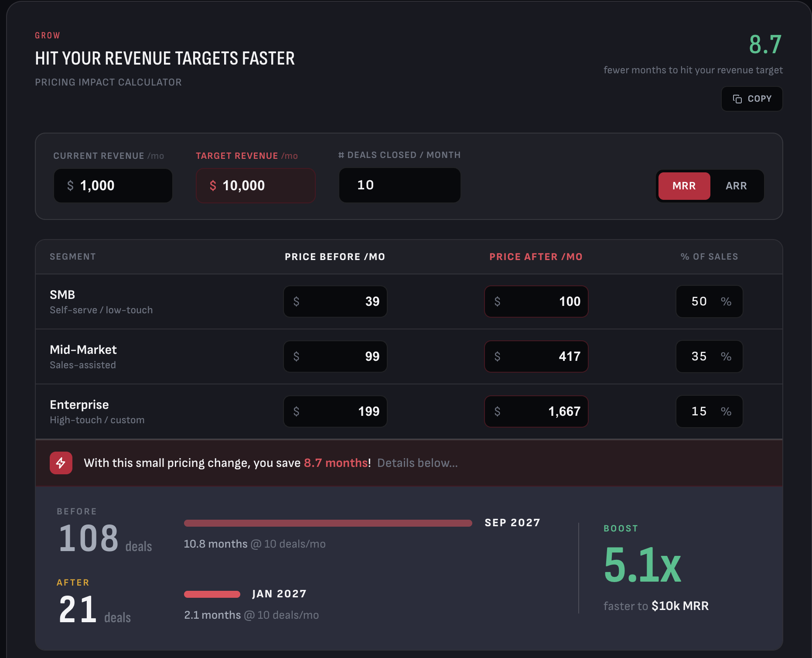The height and width of the screenshot is (658, 812).
Task: Click the 'PRICE BEFORE /MO' column header
Action: [x=335, y=257]
